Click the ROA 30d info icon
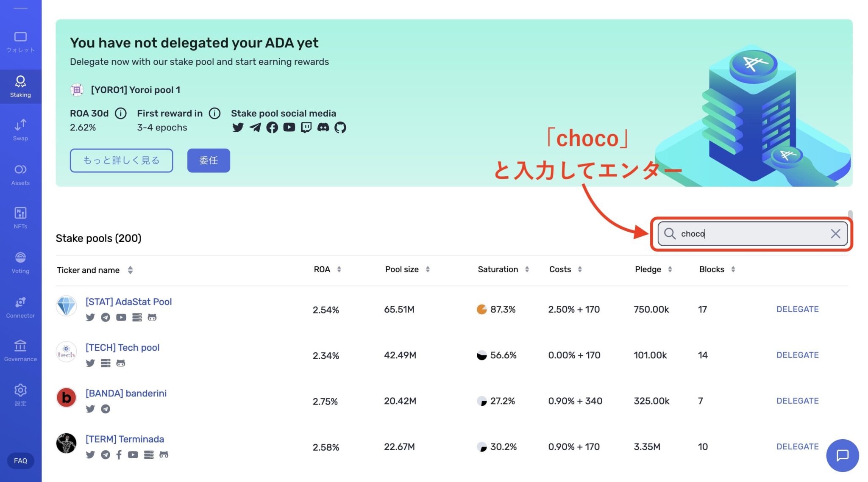Screen dimensions: 868x482 point(122,113)
